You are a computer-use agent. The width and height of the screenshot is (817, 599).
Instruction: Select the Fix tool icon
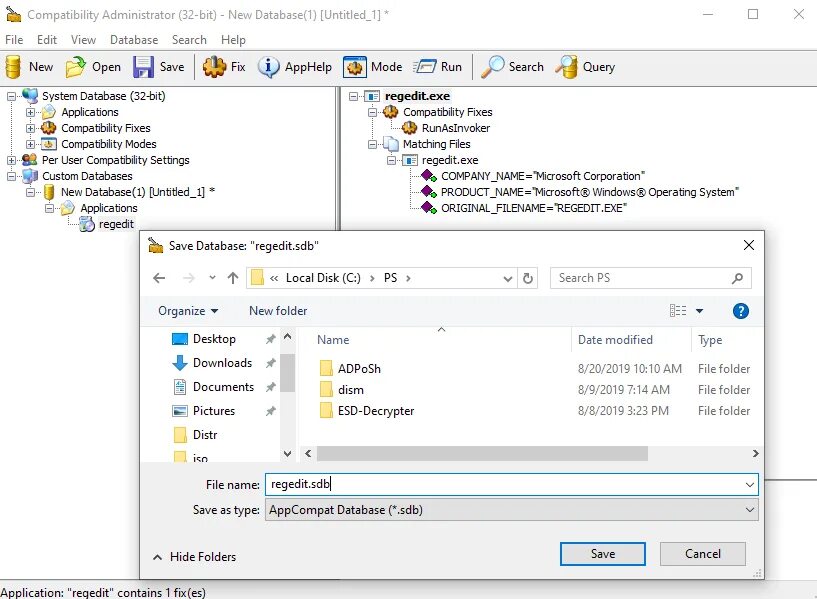[216, 66]
